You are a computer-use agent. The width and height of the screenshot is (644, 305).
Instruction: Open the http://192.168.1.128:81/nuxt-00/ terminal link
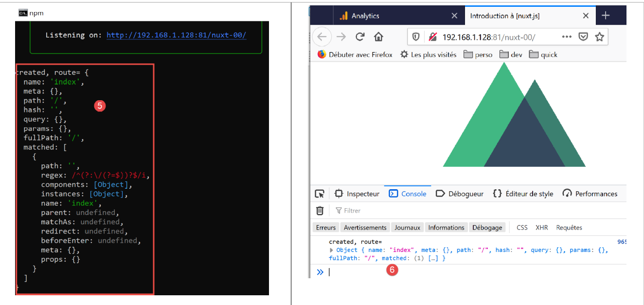176,35
